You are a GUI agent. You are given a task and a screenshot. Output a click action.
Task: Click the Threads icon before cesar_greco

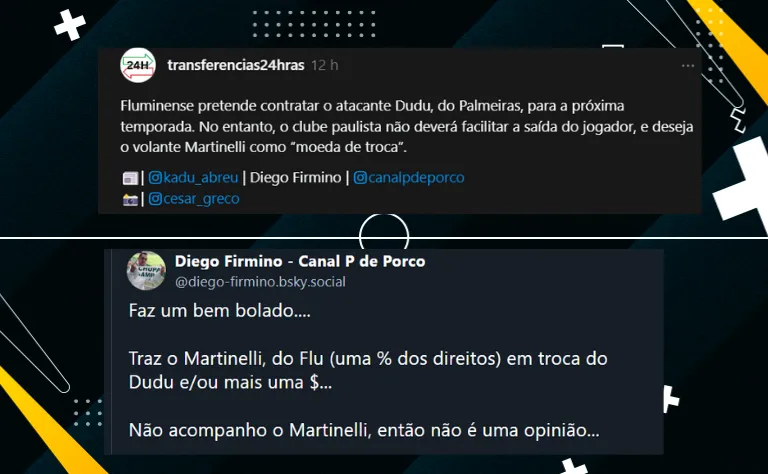[x=155, y=198]
